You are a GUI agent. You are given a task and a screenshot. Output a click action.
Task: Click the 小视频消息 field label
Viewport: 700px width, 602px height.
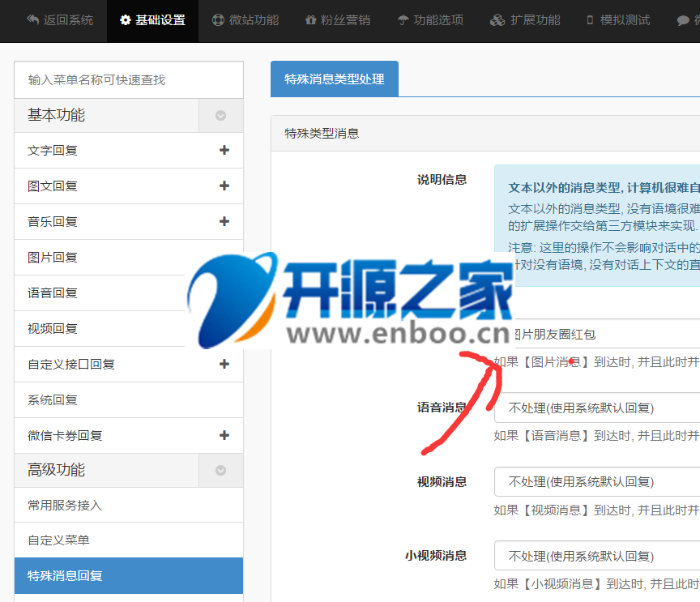click(x=436, y=556)
